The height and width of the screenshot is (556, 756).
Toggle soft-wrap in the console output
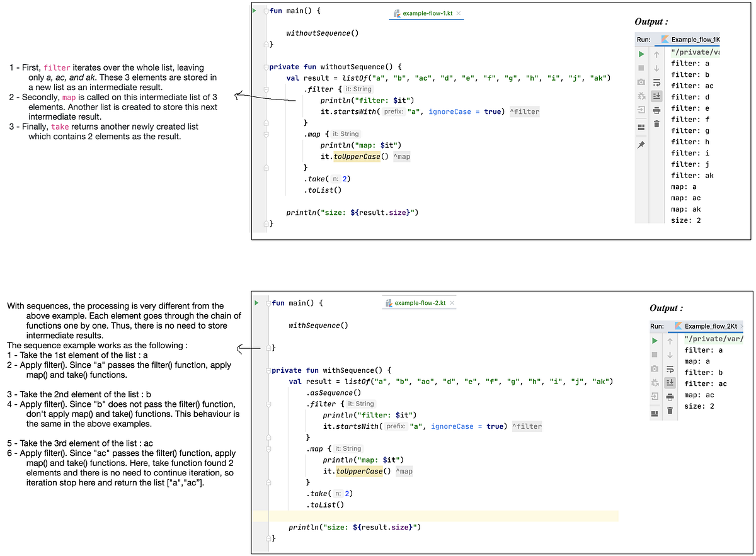pos(655,82)
